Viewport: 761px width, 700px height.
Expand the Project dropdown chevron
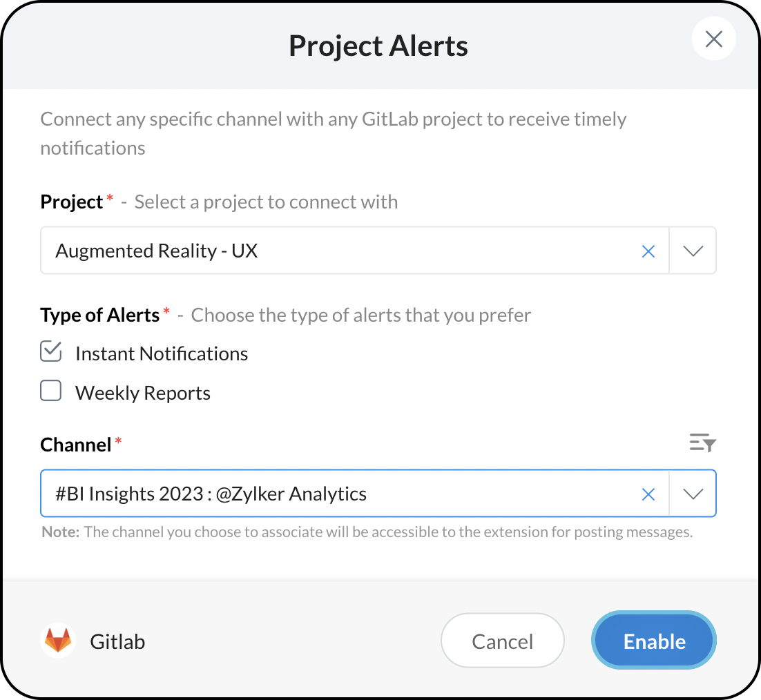tap(693, 251)
